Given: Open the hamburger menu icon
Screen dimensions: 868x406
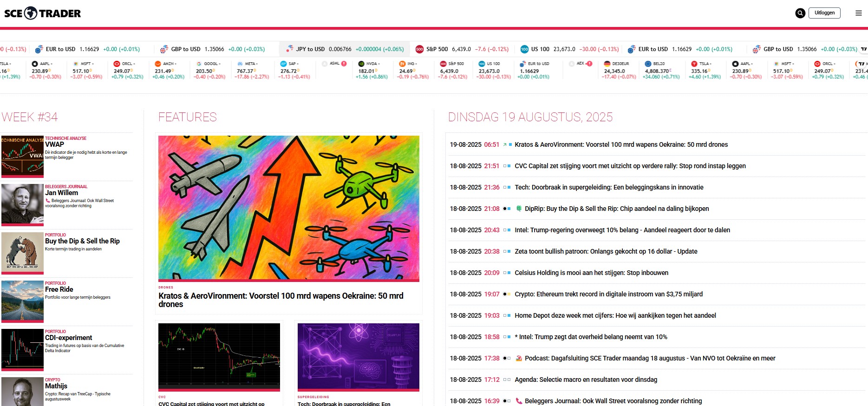Looking at the screenshot, I should (x=859, y=13).
